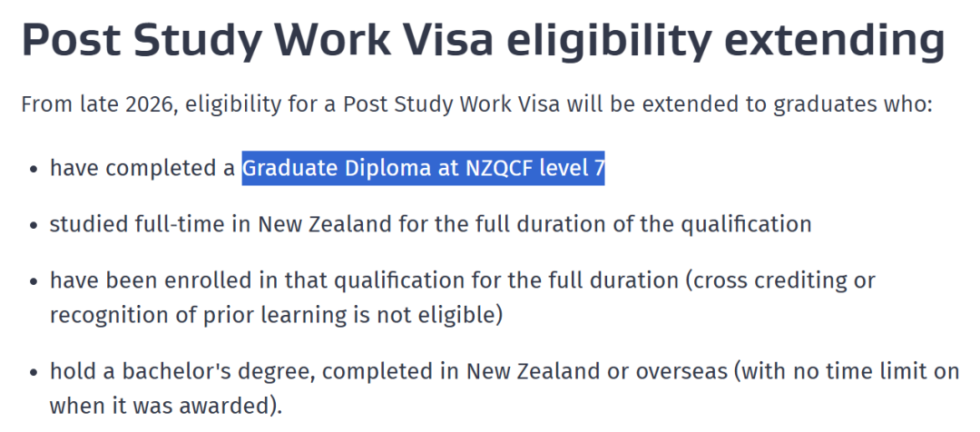Click the bullet dot before "have completed a"
The image size is (980, 432).
[x=34, y=170]
